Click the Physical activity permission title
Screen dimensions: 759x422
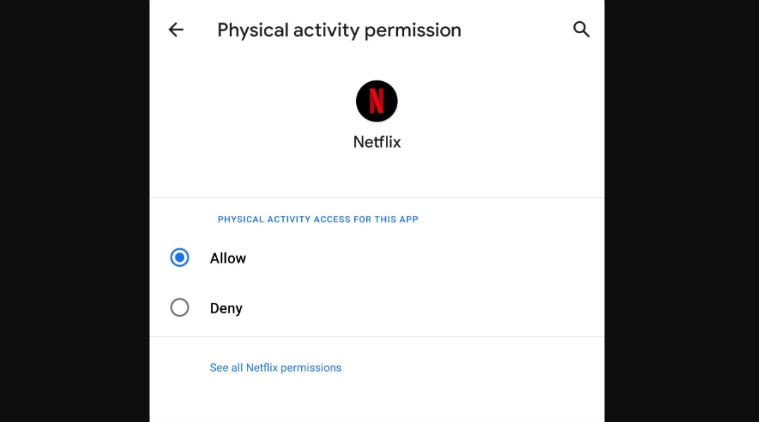(339, 30)
